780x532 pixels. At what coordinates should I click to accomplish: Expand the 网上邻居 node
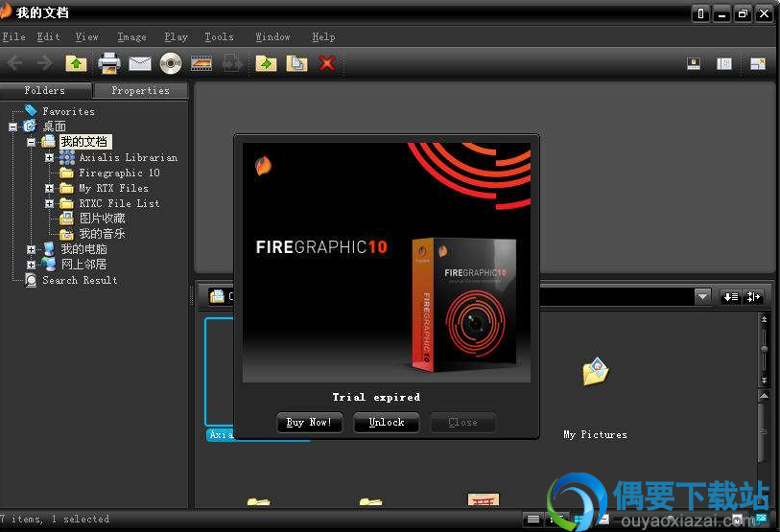[31, 265]
